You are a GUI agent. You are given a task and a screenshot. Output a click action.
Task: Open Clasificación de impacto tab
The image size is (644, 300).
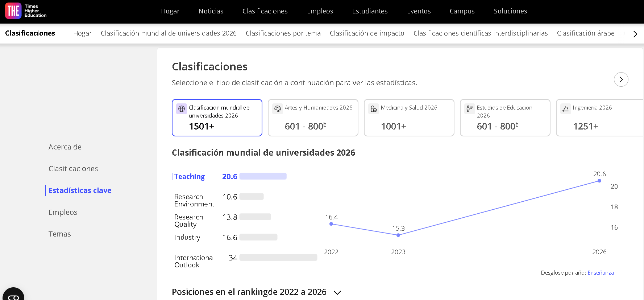click(367, 33)
